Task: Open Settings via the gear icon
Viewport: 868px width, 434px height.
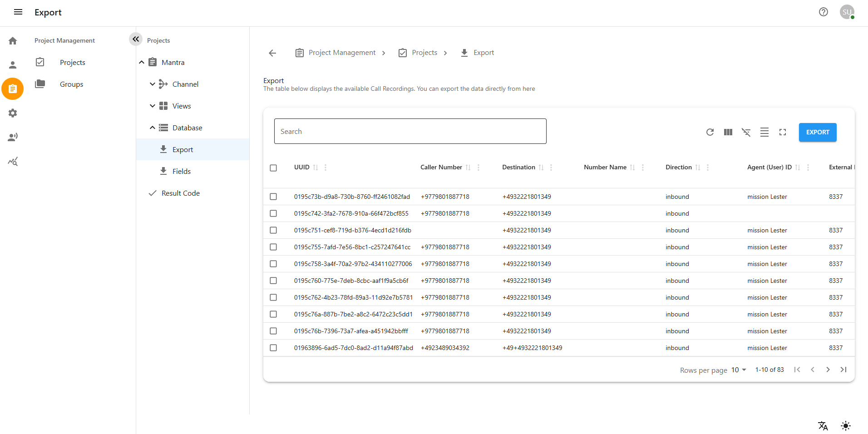Action: point(13,113)
